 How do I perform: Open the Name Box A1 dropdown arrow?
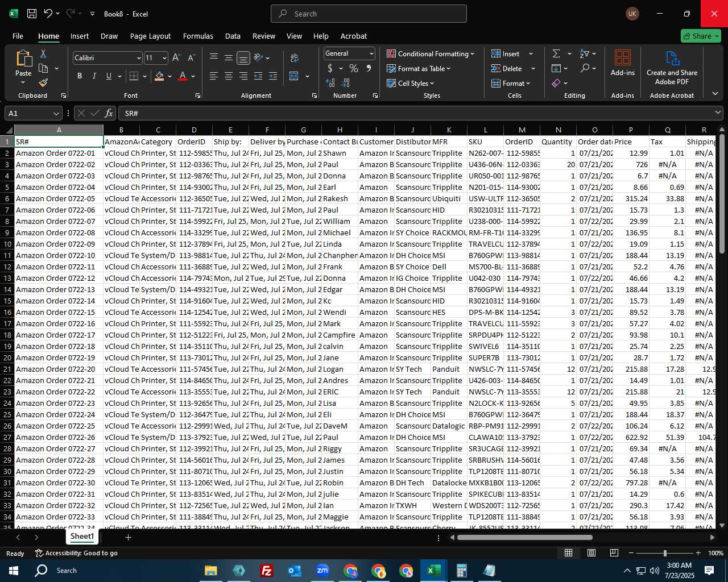pos(56,114)
